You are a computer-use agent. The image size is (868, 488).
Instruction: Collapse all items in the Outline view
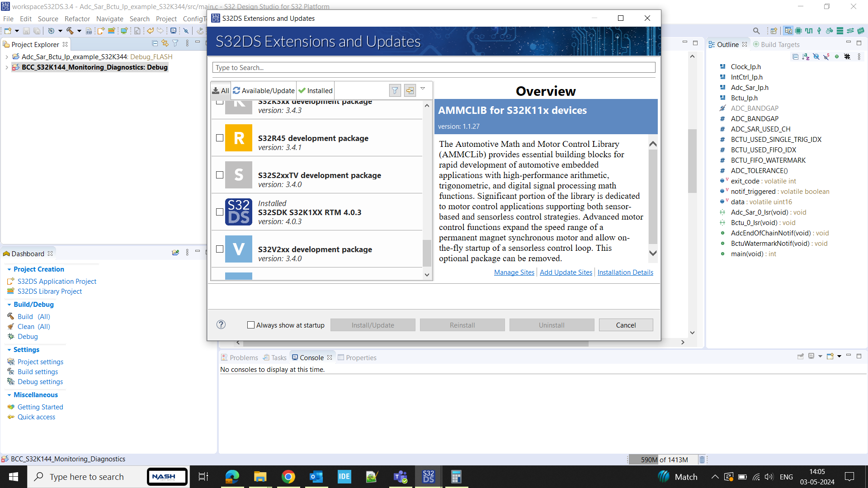pos(796,57)
